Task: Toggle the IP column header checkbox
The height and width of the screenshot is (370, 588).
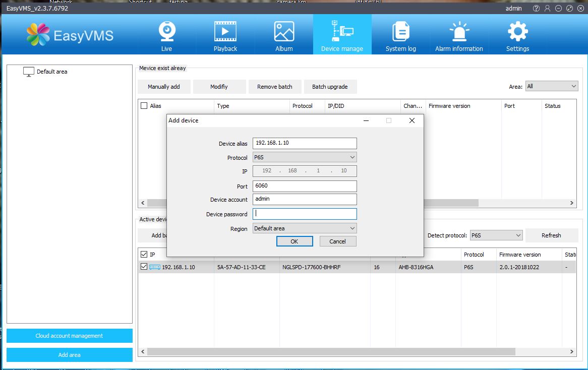Action: [x=144, y=255]
